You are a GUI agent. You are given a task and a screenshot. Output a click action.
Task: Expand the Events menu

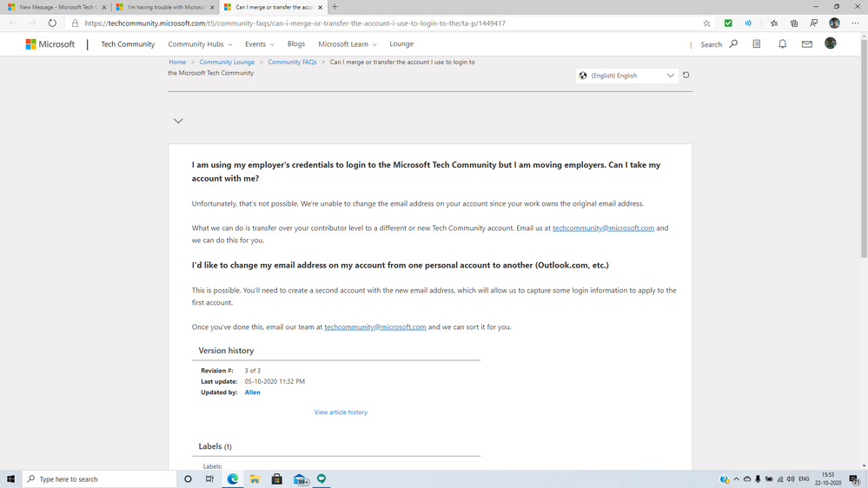[x=260, y=44]
